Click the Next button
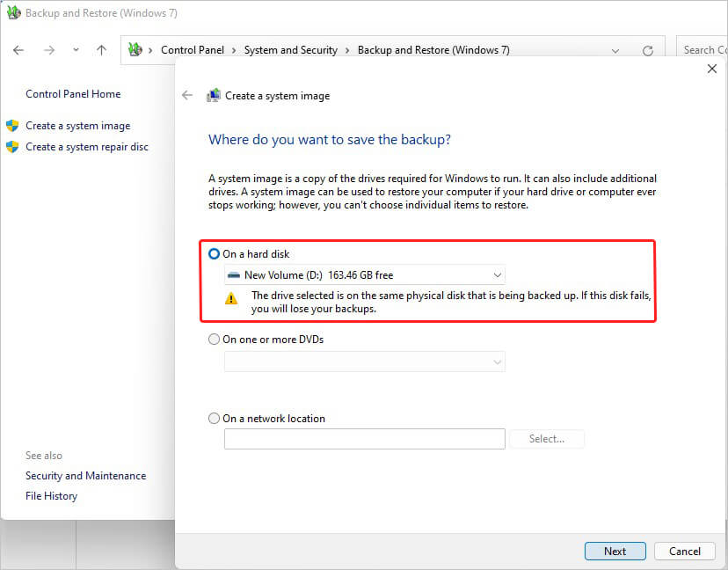728x570 pixels. pyautogui.click(x=615, y=551)
